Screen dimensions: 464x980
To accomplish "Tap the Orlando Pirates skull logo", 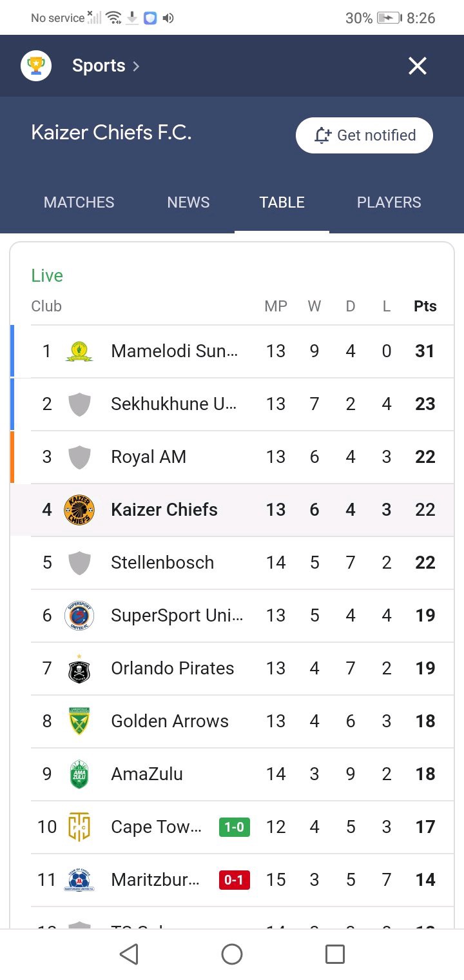I will 79,669.
